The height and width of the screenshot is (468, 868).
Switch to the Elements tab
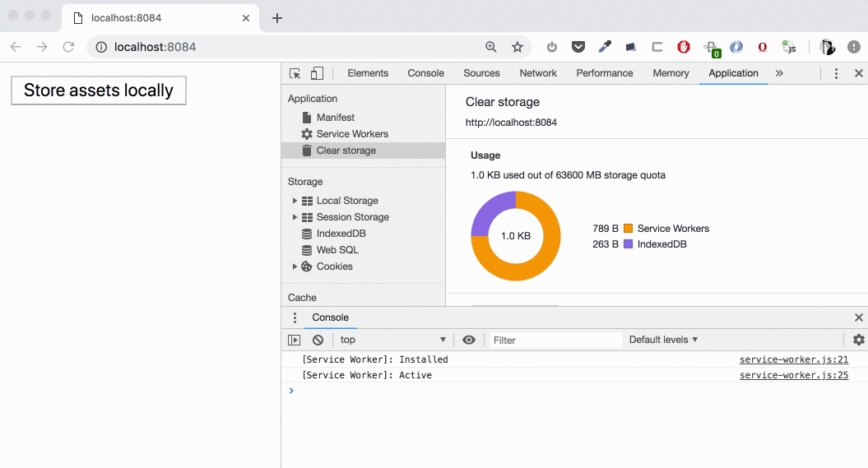pyautogui.click(x=368, y=73)
